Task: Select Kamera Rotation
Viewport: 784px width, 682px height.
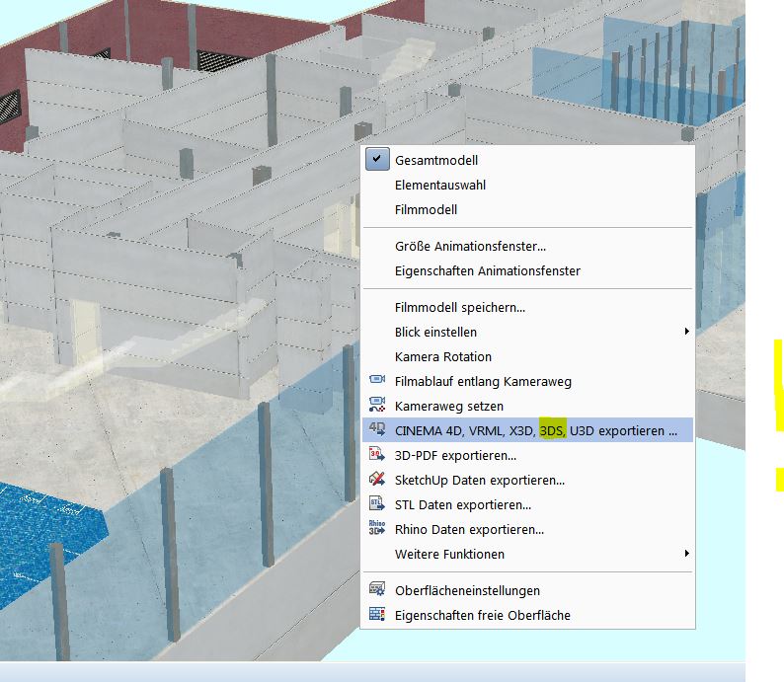Action: (442, 356)
